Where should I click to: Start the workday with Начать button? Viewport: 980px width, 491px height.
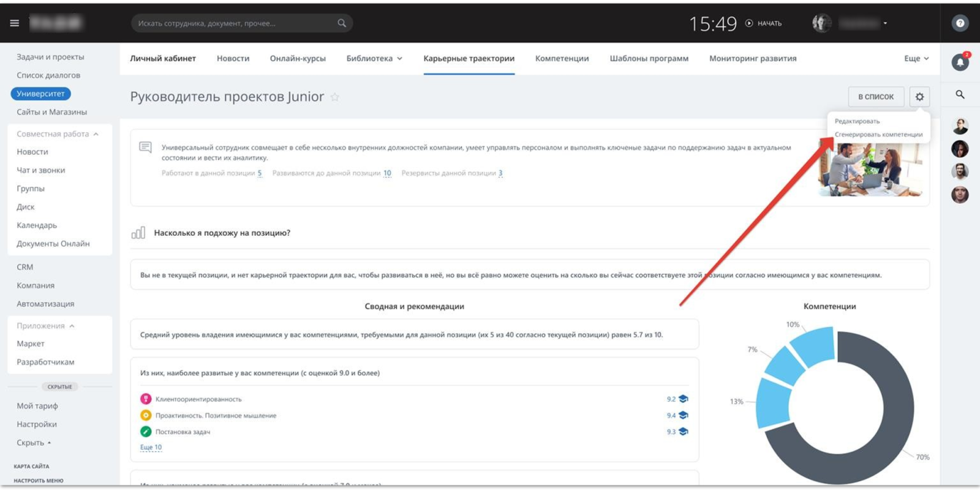pos(763,23)
